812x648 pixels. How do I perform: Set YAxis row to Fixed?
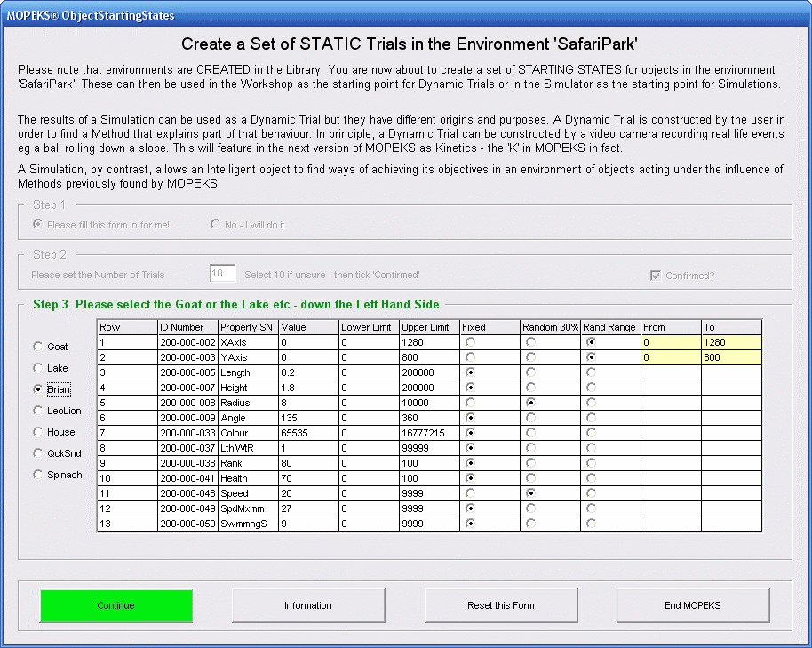470,357
